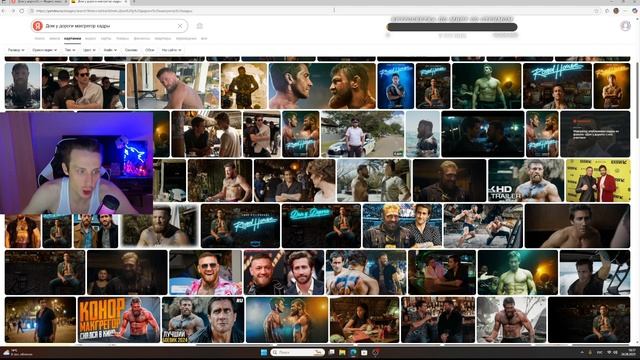Open thumbnail of two fighters in ring

483,226
